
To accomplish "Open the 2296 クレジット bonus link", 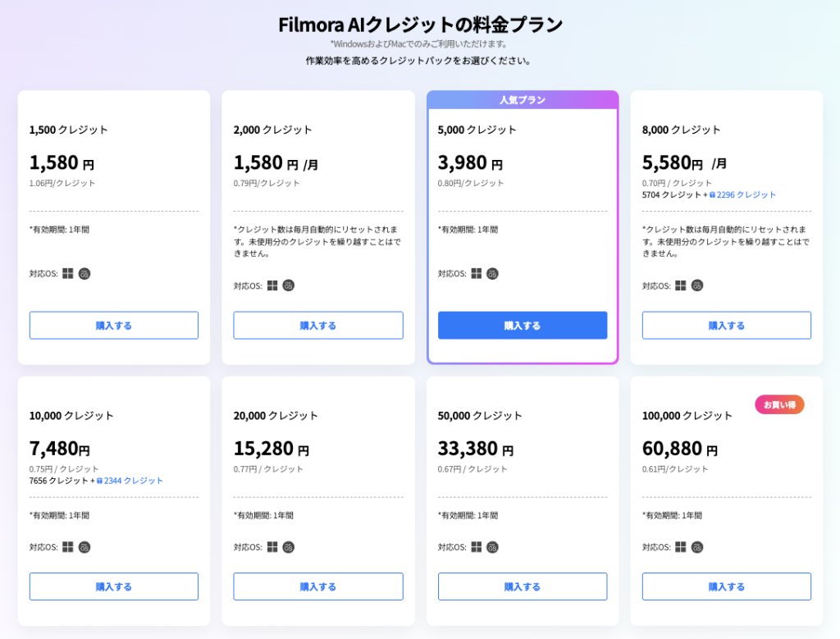I will coord(746,195).
